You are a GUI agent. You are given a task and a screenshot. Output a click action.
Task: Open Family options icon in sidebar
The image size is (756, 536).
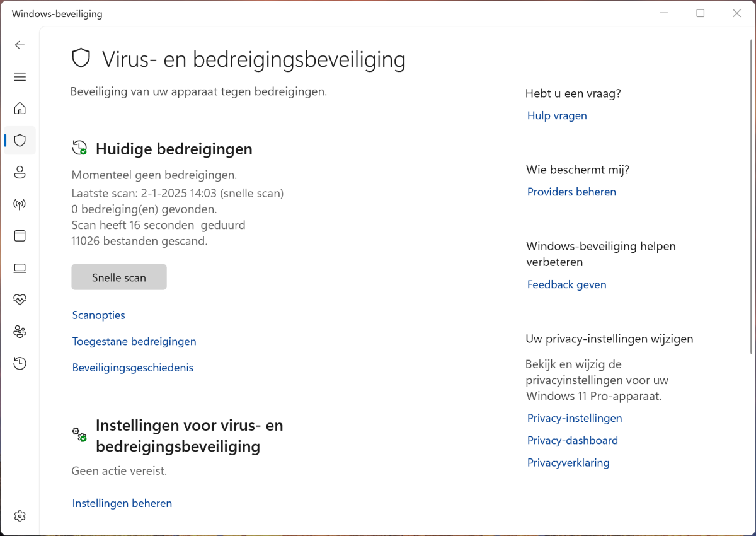pos(20,332)
